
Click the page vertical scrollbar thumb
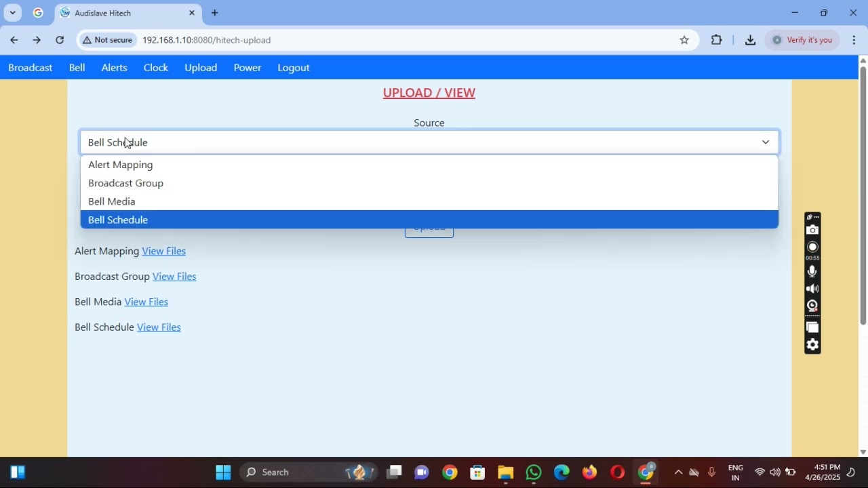coord(863,195)
